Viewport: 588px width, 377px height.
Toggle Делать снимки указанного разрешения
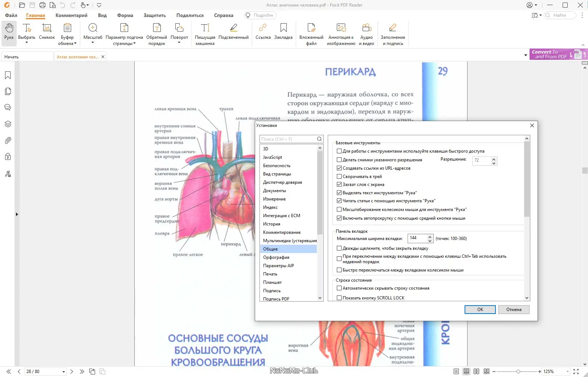tap(339, 160)
